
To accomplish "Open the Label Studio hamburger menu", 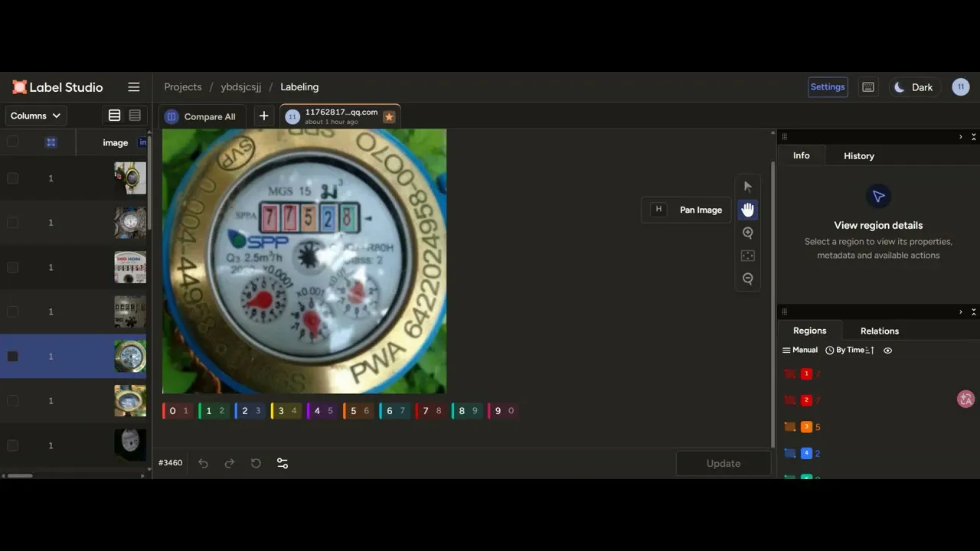I will (x=134, y=87).
